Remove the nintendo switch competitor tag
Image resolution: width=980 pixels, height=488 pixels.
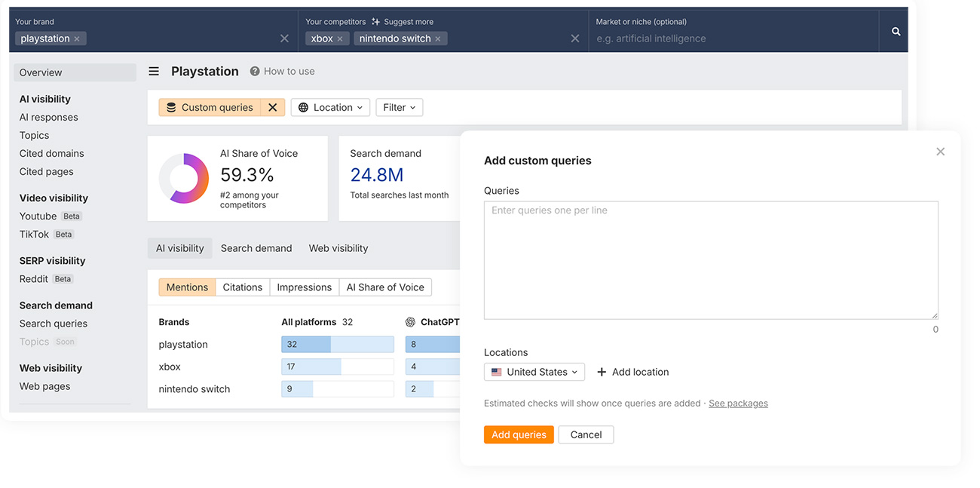click(x=438, y=39)
